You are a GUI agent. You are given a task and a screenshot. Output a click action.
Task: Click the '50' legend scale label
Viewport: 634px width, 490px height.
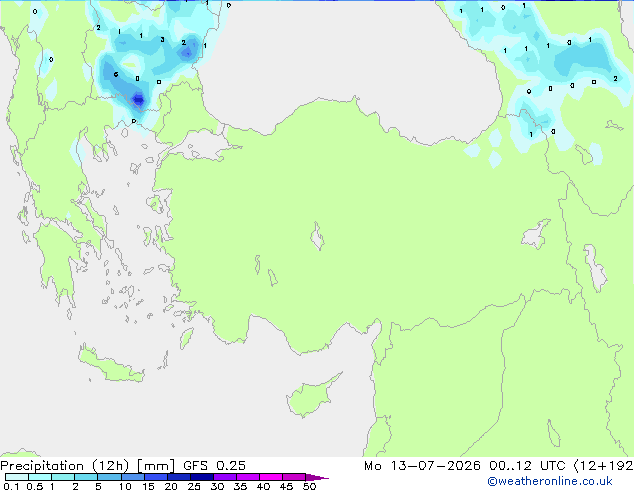tap(309, 486)
